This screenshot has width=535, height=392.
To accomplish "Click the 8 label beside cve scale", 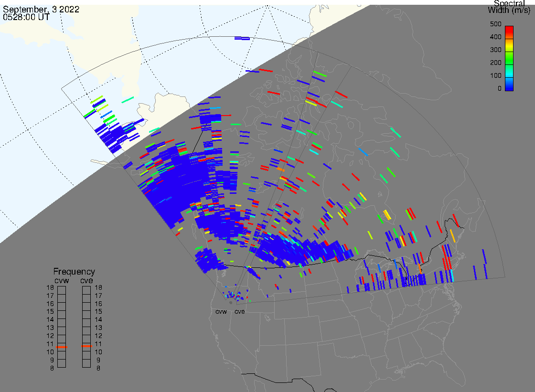I will (98, 369).
